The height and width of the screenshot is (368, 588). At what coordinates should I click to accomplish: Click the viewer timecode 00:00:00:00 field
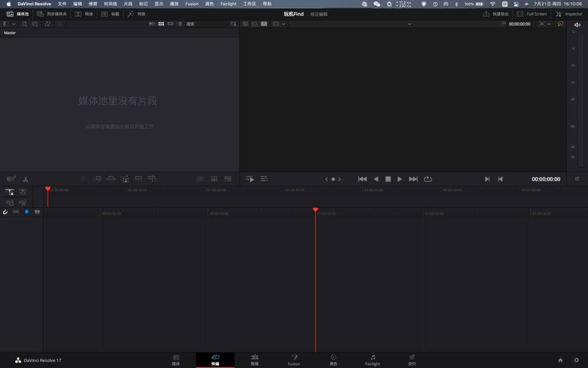[519, 23]
